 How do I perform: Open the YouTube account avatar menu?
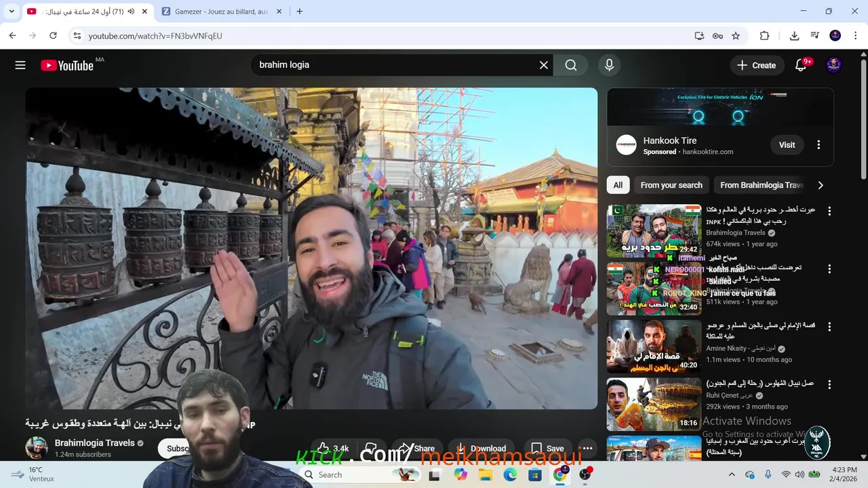[x=834, y=65]
